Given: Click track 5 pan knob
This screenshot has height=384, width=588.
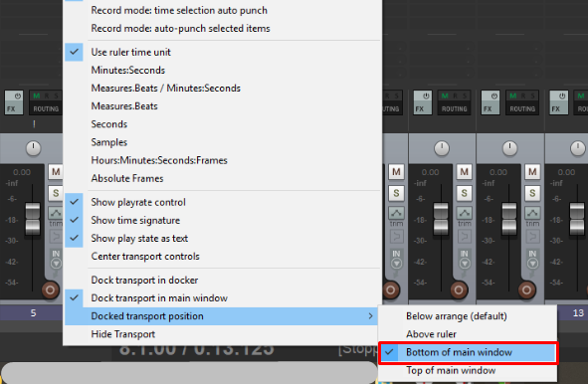Looking at the screenshot, I should click(x=34, y=148).
